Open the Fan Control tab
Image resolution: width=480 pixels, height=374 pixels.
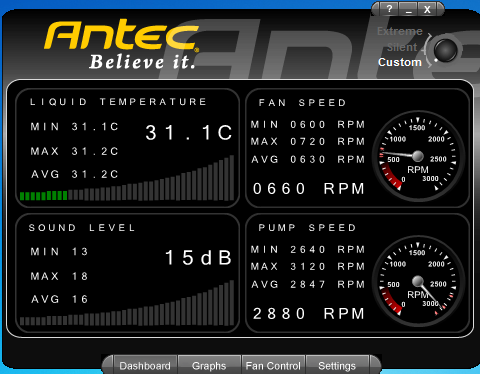273,366
